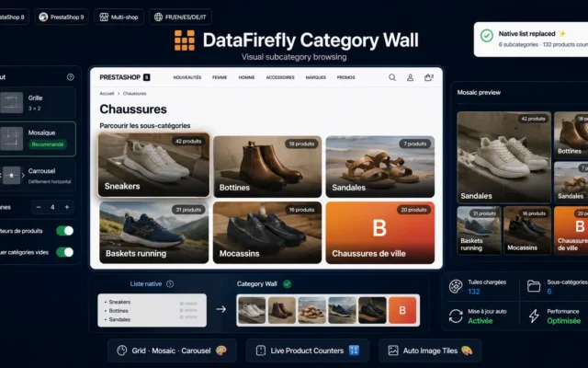
Task: Open the PROMOS menu item
Action: tap(345, 77)
